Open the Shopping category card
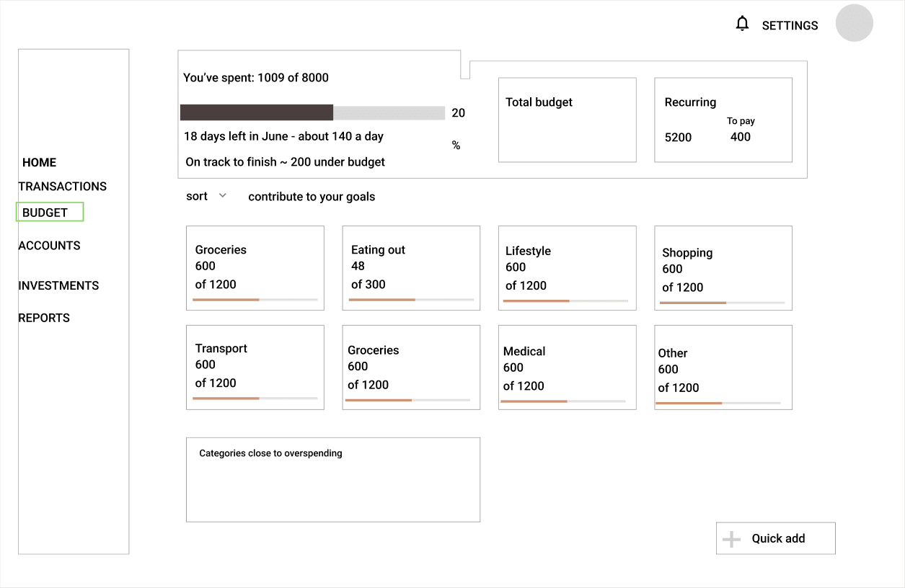Viewport: 905px width, 588px height. click(x=723, y=268)
